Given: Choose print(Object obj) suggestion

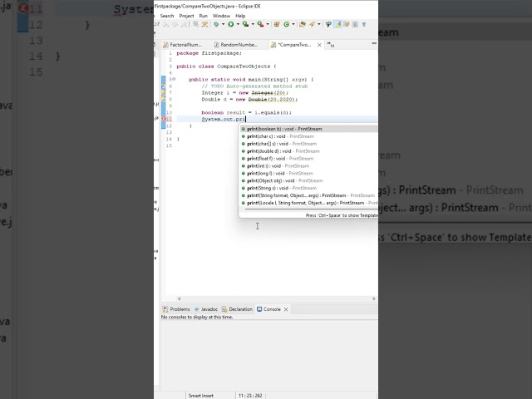Looking at the screenshot, I should (x=308, y=181).
